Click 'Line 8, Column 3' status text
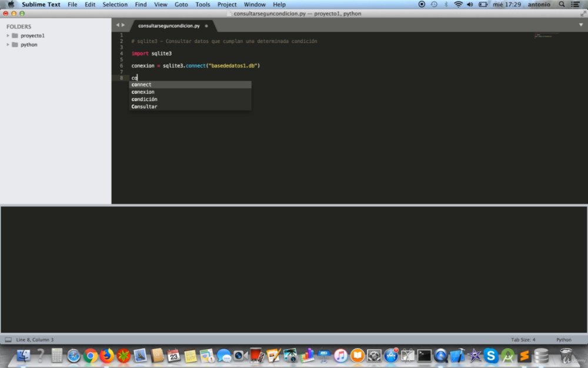The width and height of the screenshot is (588, 368). (x=35, y=340)
